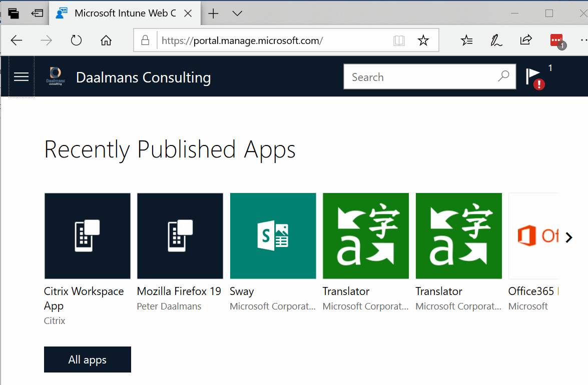Open the hamburger navigation menu
This screenshot has width=588, height=385.
tap(21, 77)
